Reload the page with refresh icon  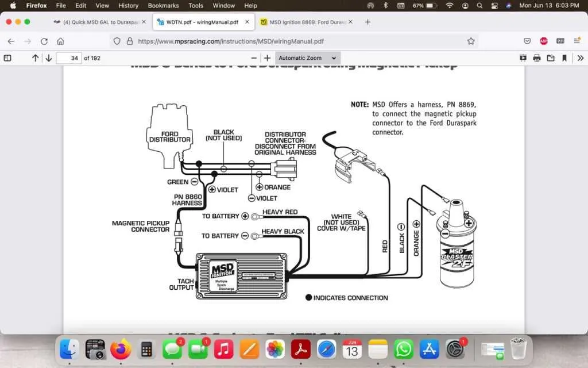tap(44, 41)
